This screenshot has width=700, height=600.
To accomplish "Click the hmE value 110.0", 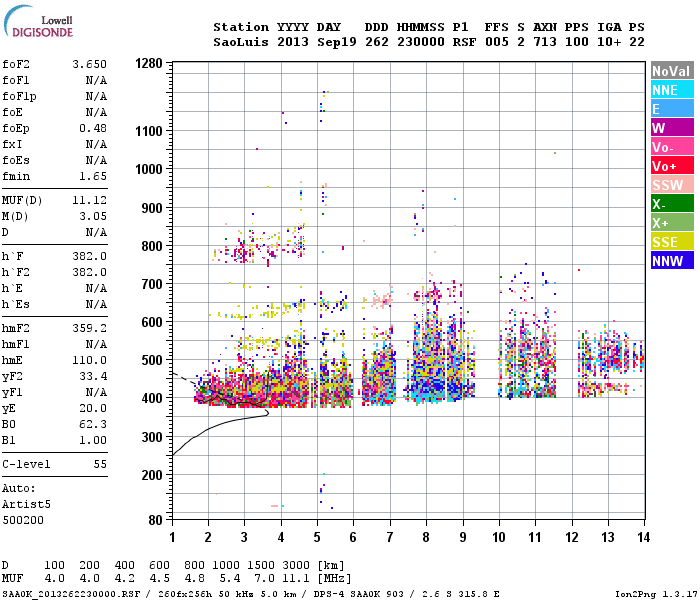I will [90, 360].
